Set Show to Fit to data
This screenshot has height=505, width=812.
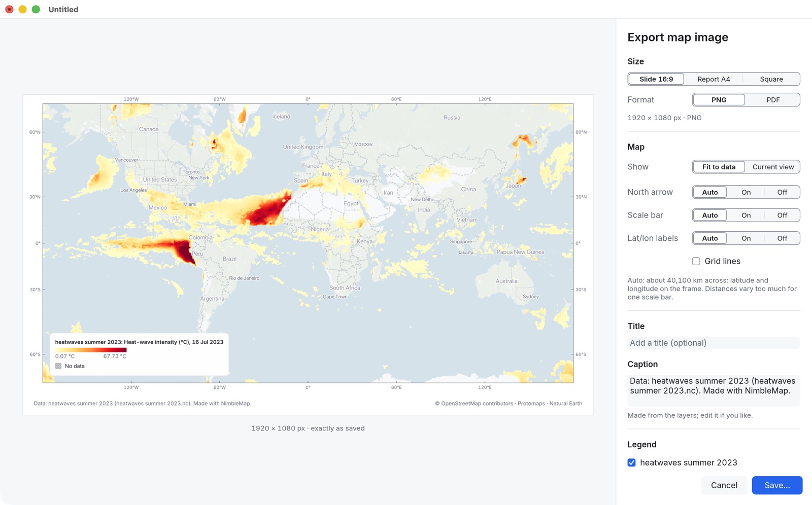pyautogui.click(x=719, y=167)
